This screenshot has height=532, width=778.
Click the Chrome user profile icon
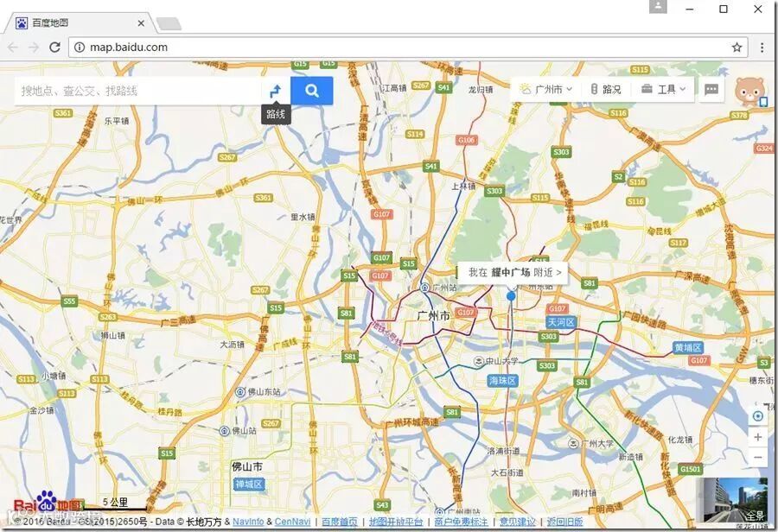click(658, 6)
